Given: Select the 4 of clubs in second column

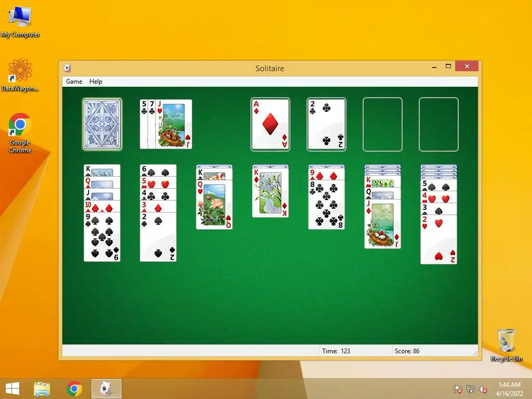Looking at the screenshot, I should (158, 194).
